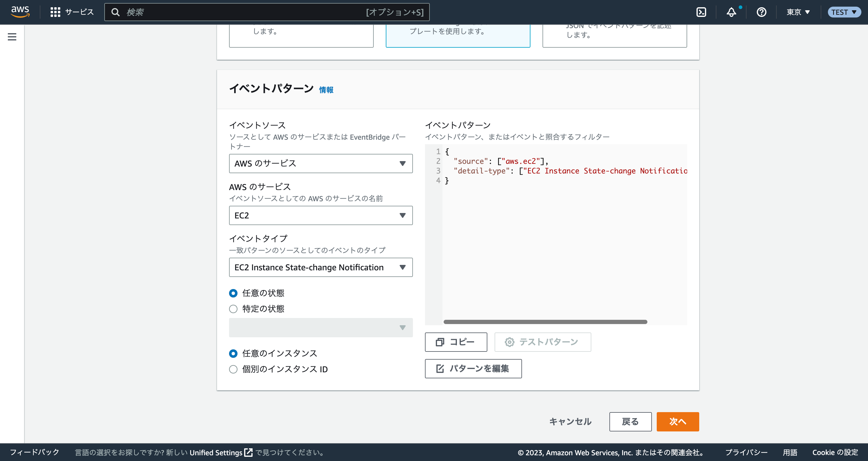Open the EC2 service dropdown

pos(320,215)
